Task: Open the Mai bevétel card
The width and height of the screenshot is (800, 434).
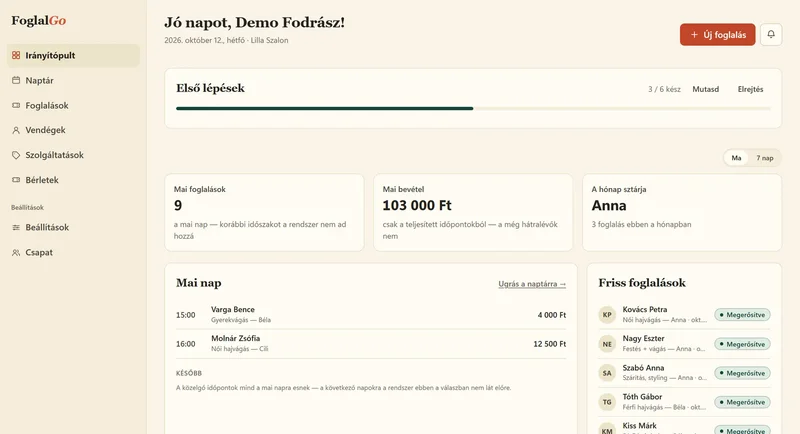Action: 473,212
